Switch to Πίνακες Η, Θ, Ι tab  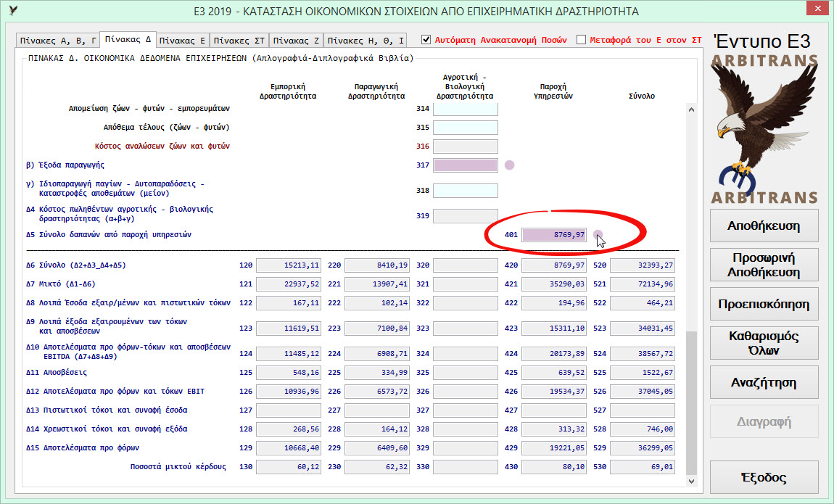[x=366, y=41]
